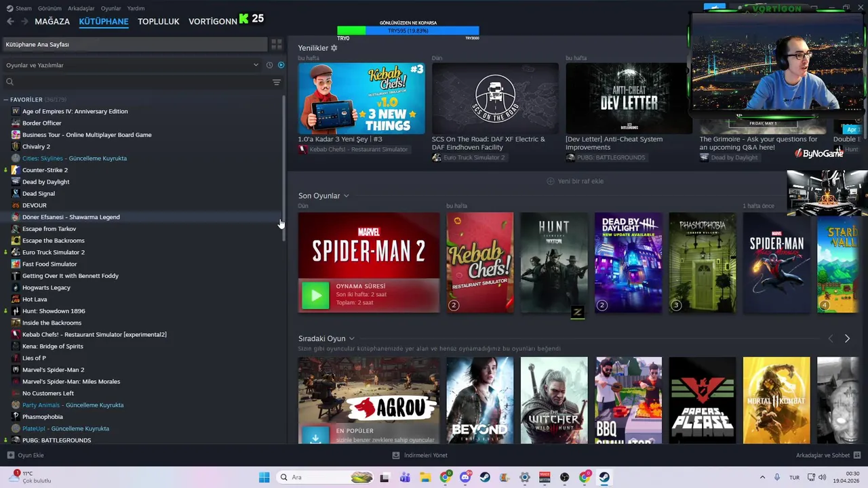The width and height of the screenshot is (868, 488).
Task: Open the Görünüm menu
Action: point(50,8)
